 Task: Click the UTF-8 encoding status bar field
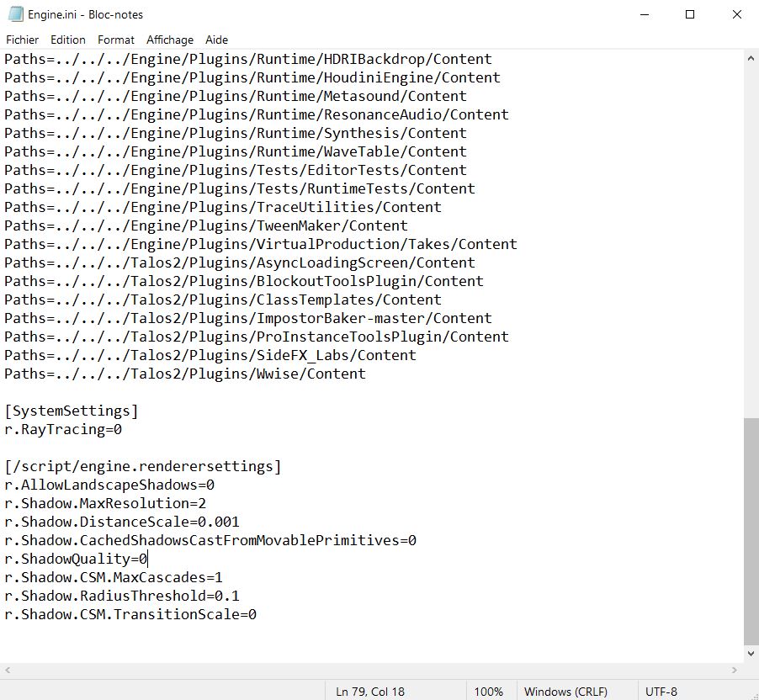click(x=661, y=692)
